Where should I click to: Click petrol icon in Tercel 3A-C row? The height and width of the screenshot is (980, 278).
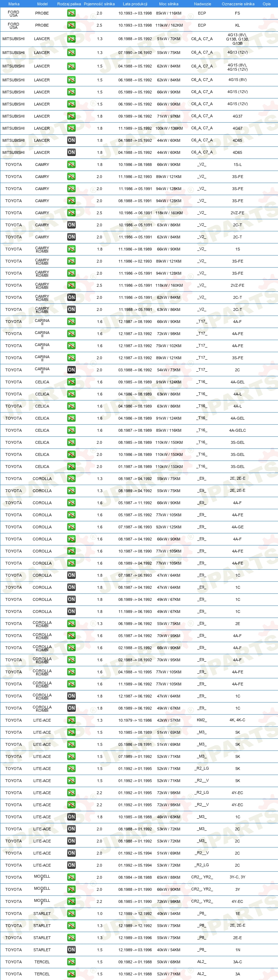tap(71, 962)
